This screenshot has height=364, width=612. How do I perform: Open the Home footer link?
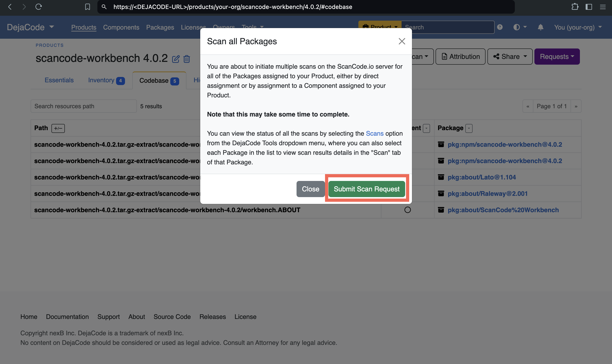click(x=29, y=317)
